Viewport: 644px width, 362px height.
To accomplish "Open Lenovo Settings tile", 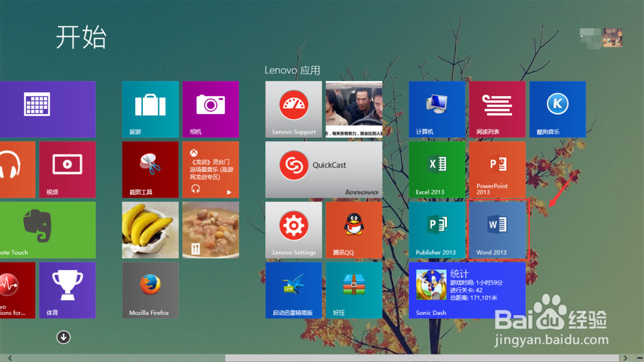I will coord(294,230).
